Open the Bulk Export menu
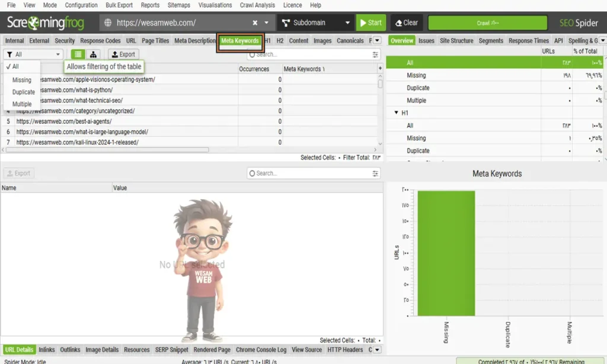Screen dimensions: 607x364 (x=119, y=5)
